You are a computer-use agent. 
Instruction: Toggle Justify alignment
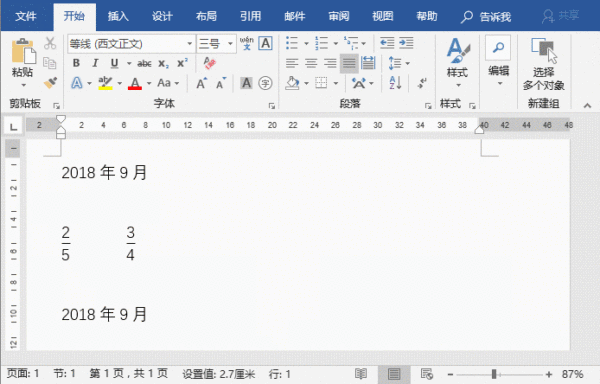pos(349,63)
